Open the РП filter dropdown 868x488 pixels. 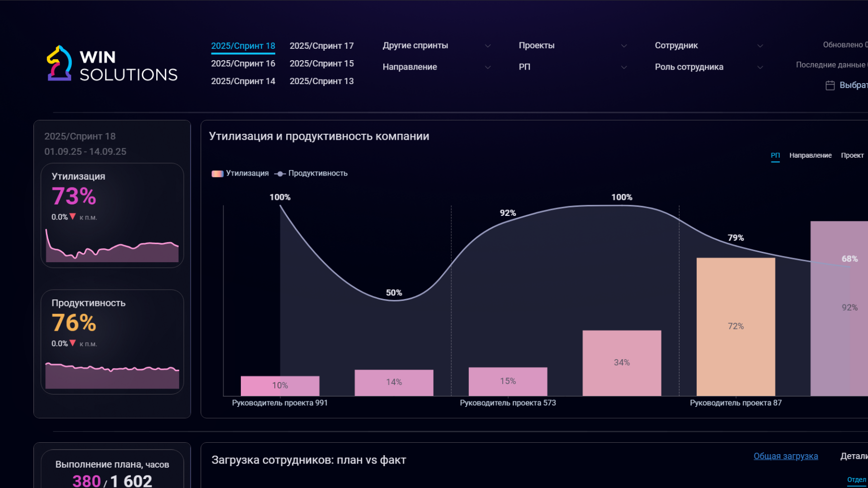(x=572, y=67)
